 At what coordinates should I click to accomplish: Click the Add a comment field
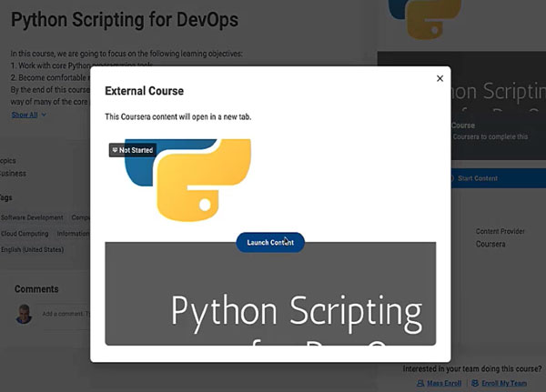pyautogui.click(x=66, y=314)
